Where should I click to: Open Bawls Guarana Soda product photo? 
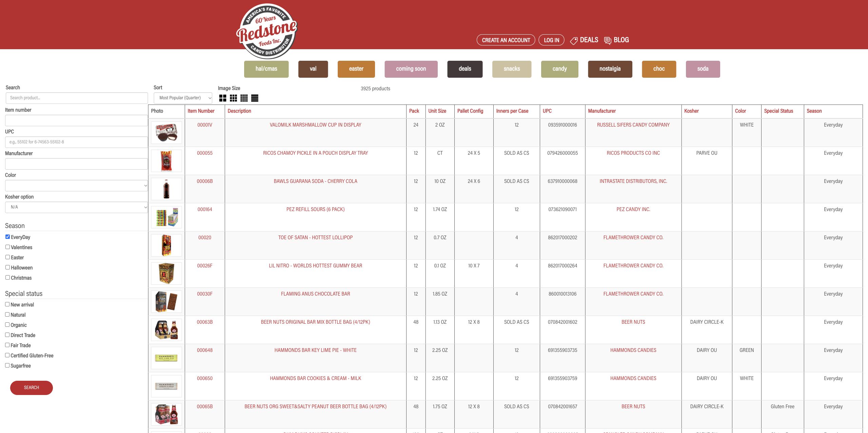point(166,189)
